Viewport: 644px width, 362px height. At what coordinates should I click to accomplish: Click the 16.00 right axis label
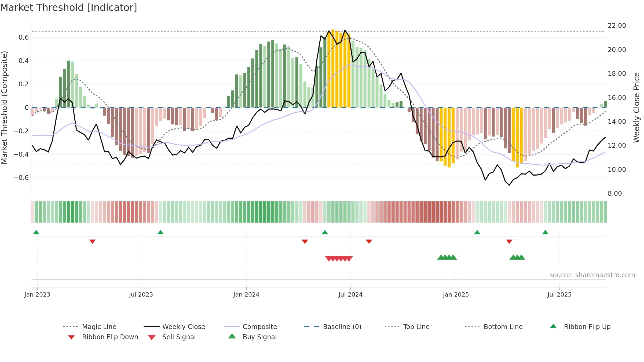coord(617,98)
